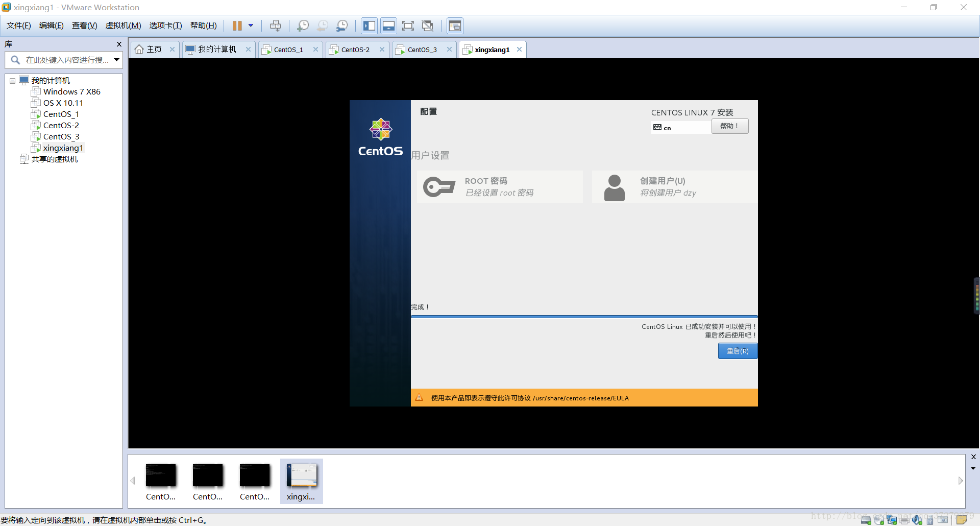Close the xingxiang1 tab
The width and height of the screenshot is (980, 526).
tap(519, 50)
